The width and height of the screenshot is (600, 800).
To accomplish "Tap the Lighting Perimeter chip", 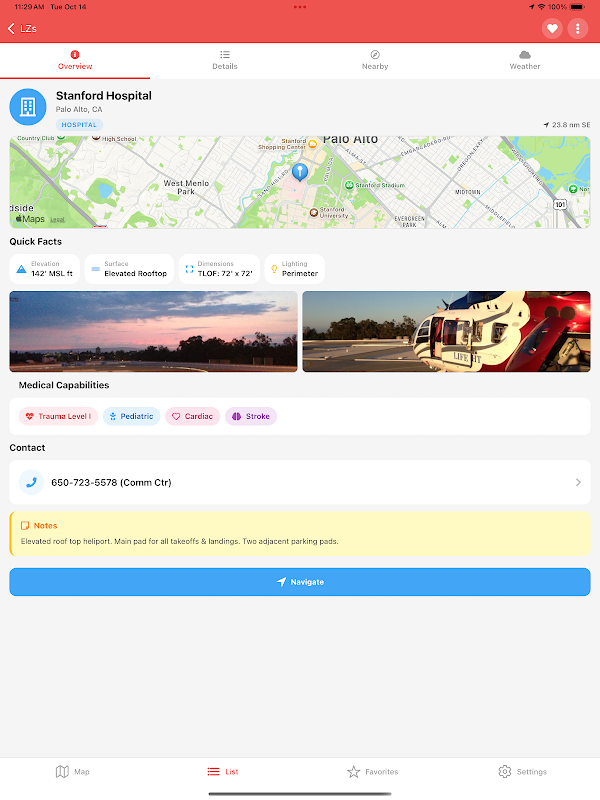I will tap(295, 269).
